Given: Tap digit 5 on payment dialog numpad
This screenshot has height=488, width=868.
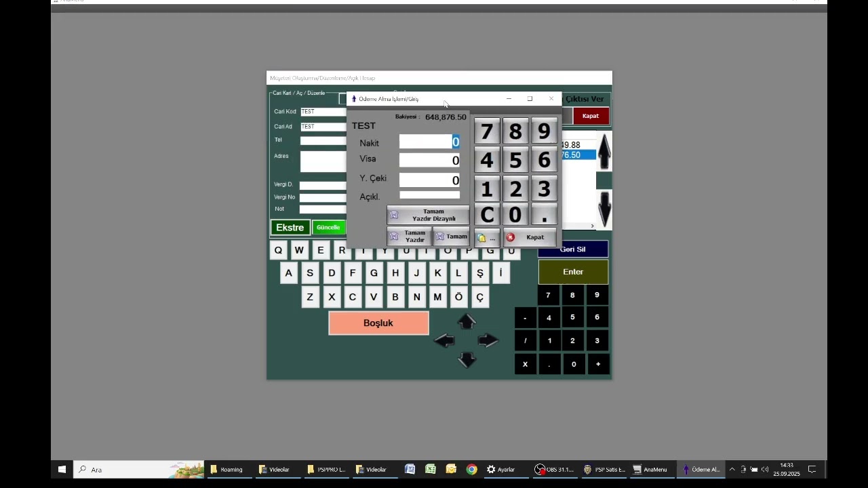Looking at the screenshot, I should point(515,160).
